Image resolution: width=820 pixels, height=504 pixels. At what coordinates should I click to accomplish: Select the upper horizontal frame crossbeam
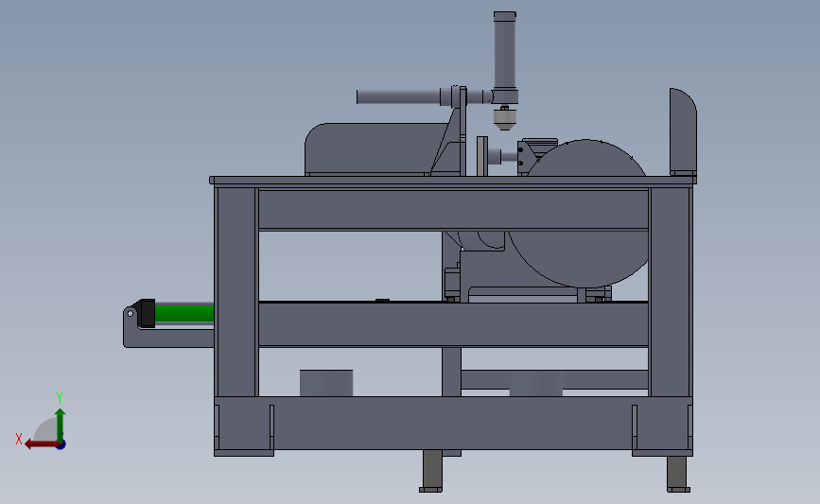[453, 209]
